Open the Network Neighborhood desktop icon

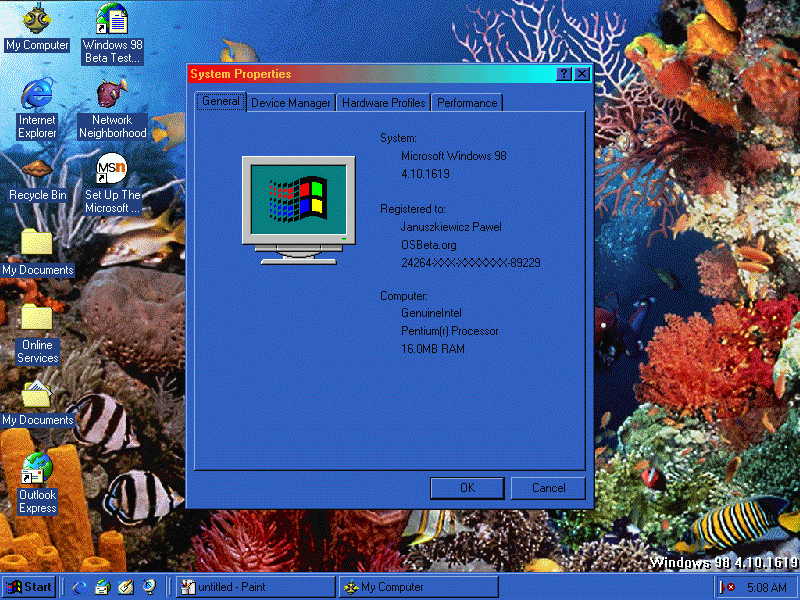coord(112,108)
